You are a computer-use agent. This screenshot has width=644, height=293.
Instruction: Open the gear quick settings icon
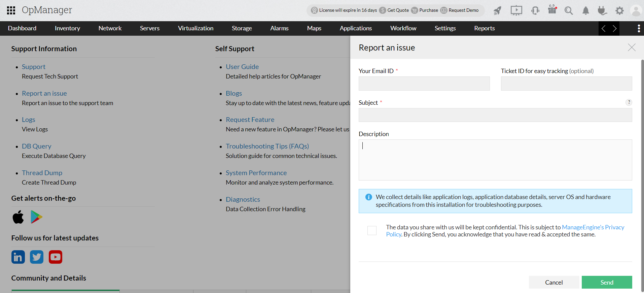(619, 11)
